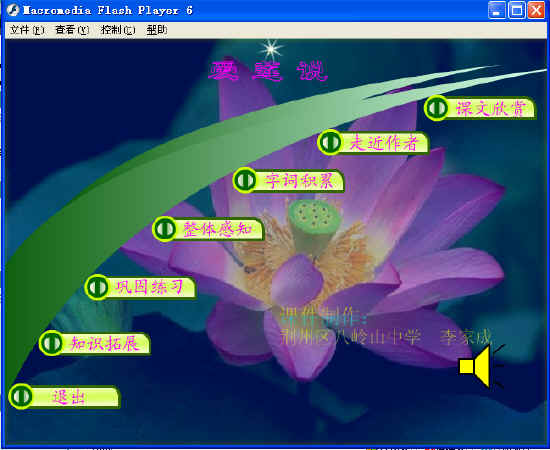Viewport: 550px width, 450px height.
Task: Open the 课文欣赏 section button
Action: tap(491, 109)
